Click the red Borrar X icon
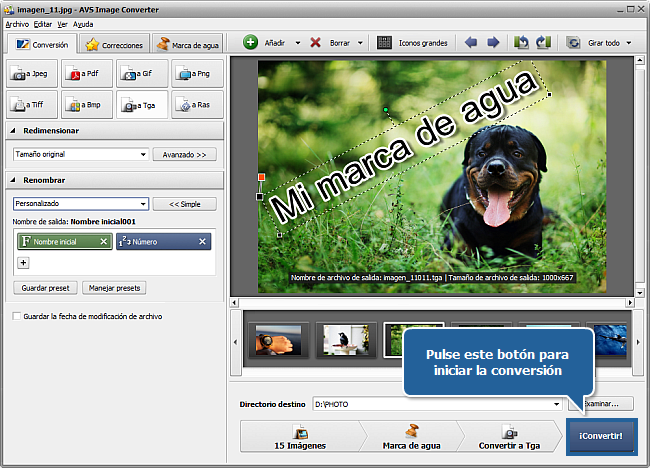The image size is (650, 468). click(x=316, y=43)
